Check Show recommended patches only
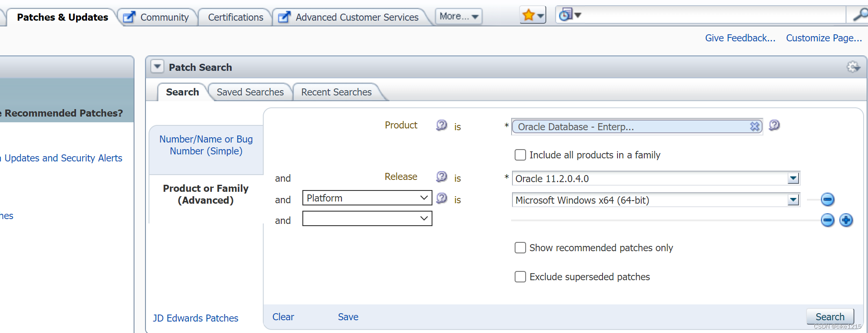The height and width of the screenshot is (333, 868). coord(520,248)
